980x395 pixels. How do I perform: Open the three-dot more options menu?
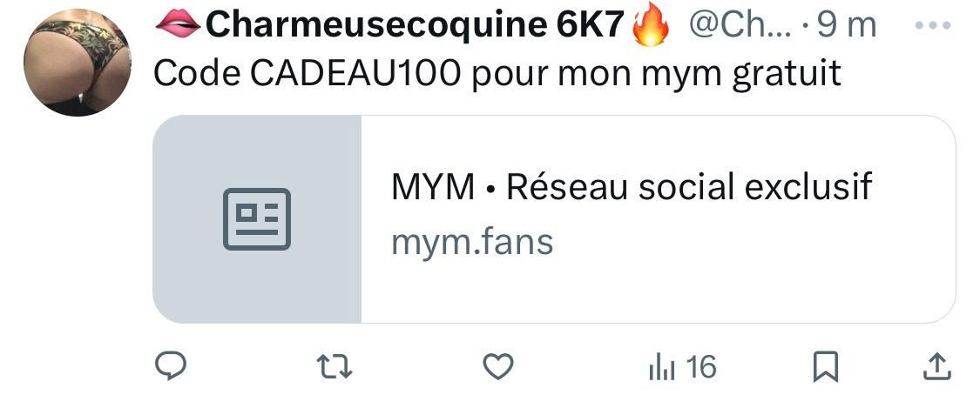(x=933, y=25)
